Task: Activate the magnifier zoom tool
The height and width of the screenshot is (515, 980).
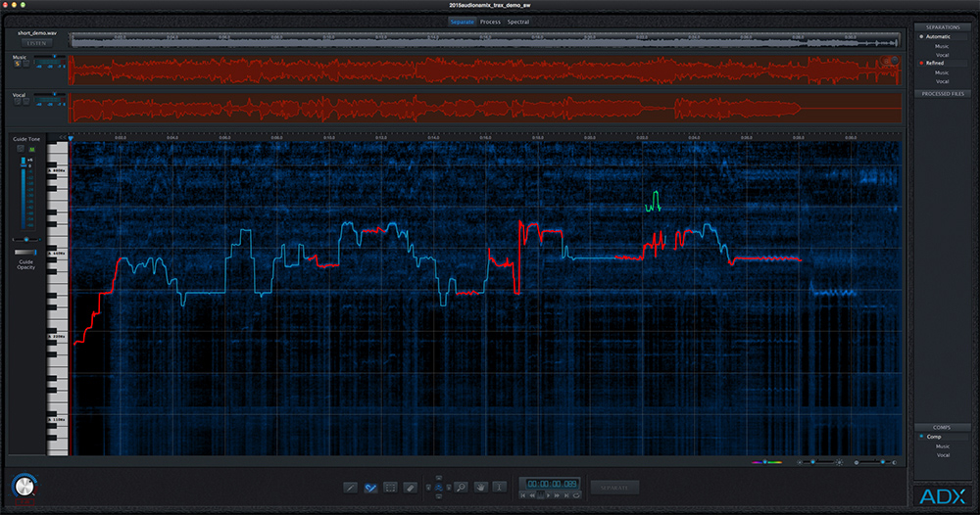Action: point(461,487)
